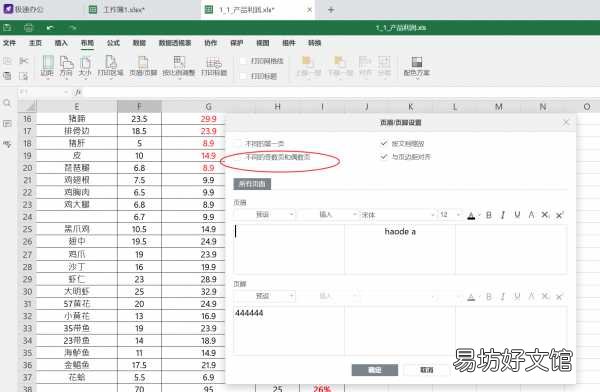Undo the last action
Image resolution: width=600 pixels, height=392 pixels.
pyautogui.click(x=51, y=28)
